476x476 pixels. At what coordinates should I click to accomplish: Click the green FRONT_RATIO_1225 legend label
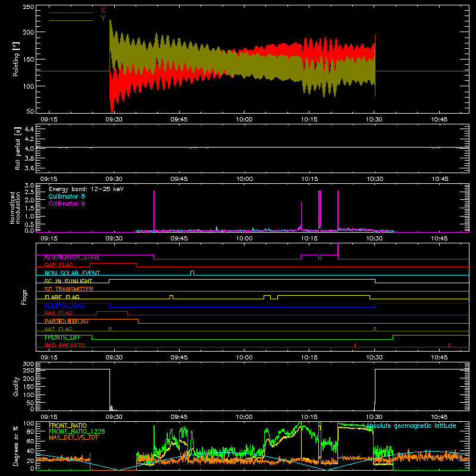coord(77,431)
